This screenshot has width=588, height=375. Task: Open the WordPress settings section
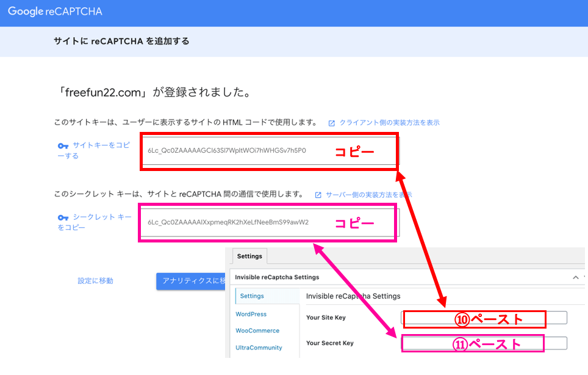click(251, 314)
